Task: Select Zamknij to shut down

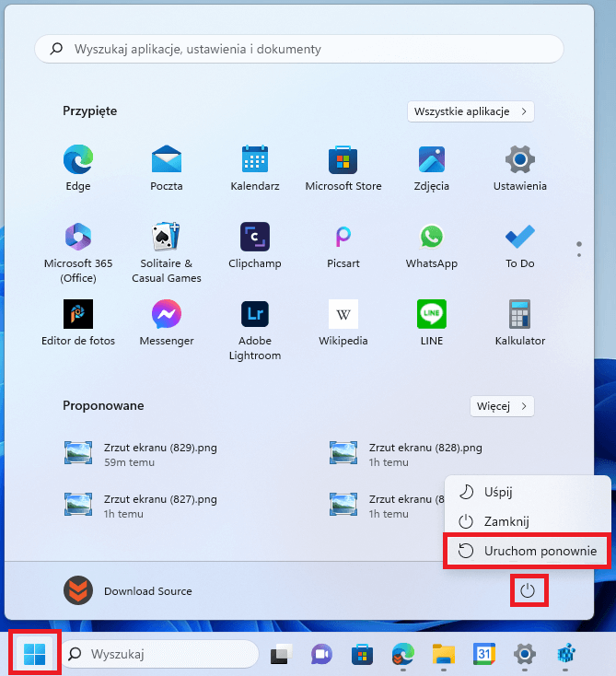Action: (x=528, y=521)
